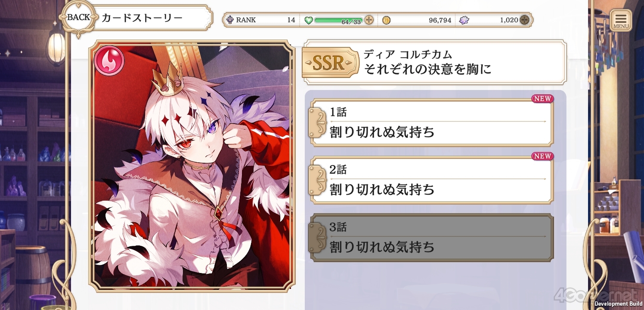Click the RANK badge icon
644x310 pixels.
click(230, 20)
